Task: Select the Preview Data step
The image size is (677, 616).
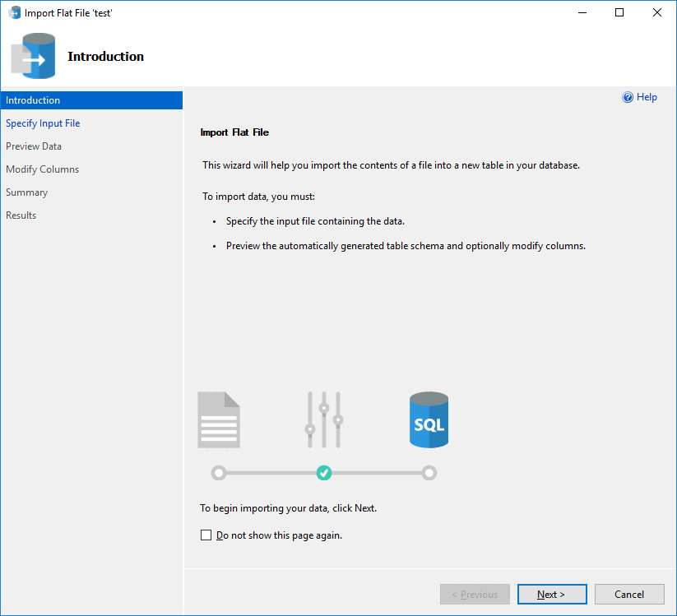Action: [34, 146]
